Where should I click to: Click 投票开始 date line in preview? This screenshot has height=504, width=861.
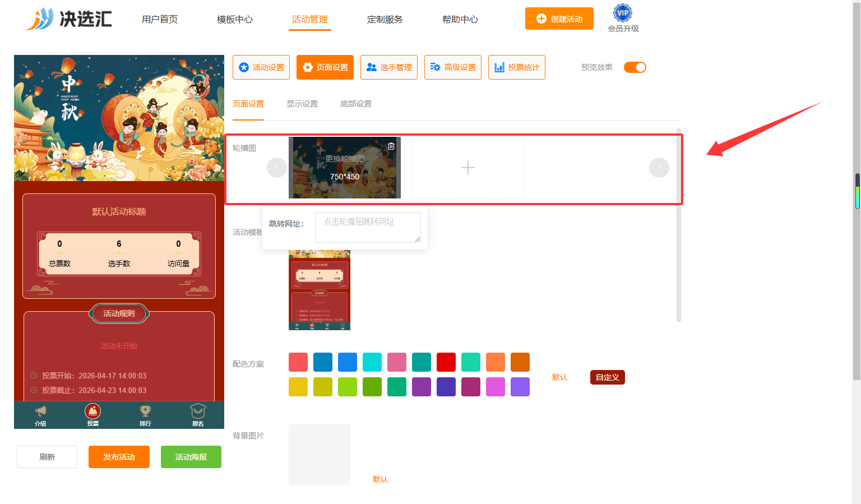click(89, 376)
